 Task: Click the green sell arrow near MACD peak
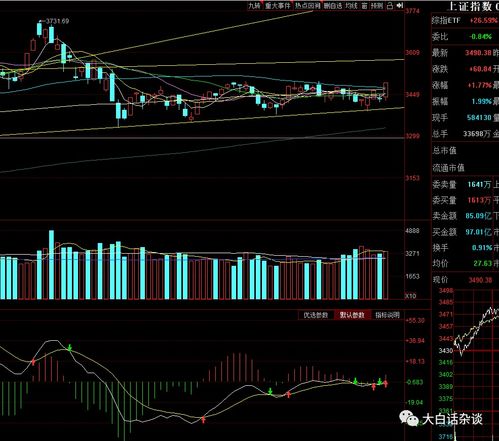click(70, 348)
